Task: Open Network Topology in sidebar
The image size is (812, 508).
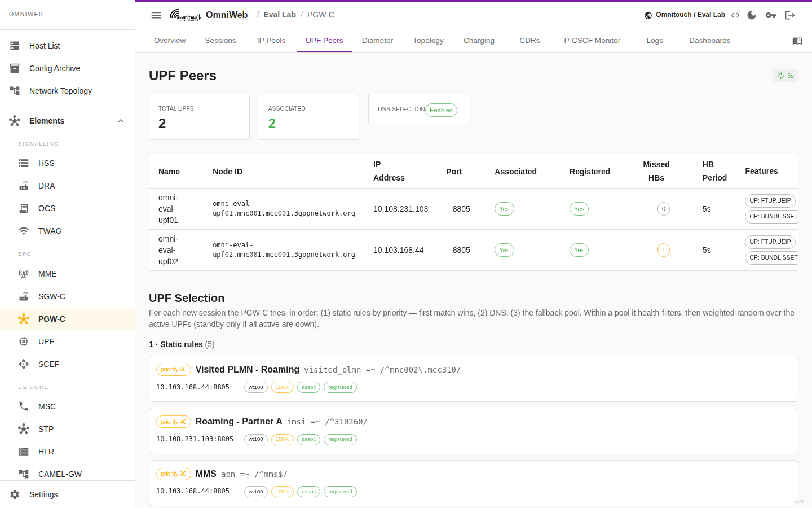Action: click(x=68, y=91)
